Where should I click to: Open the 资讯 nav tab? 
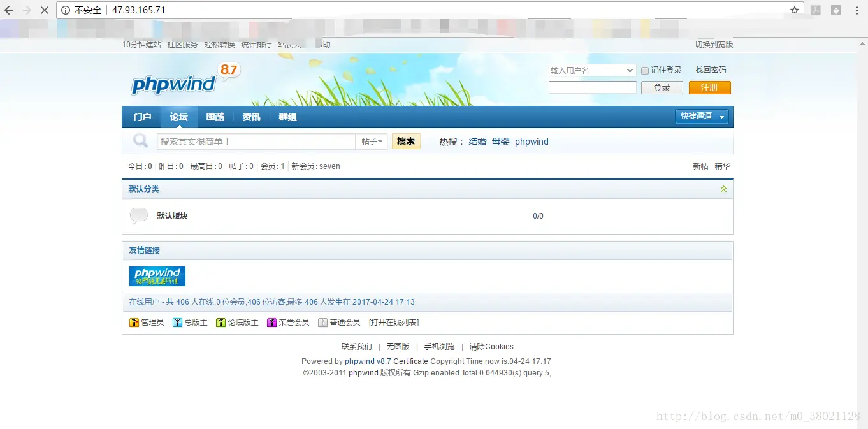(251, 117)
